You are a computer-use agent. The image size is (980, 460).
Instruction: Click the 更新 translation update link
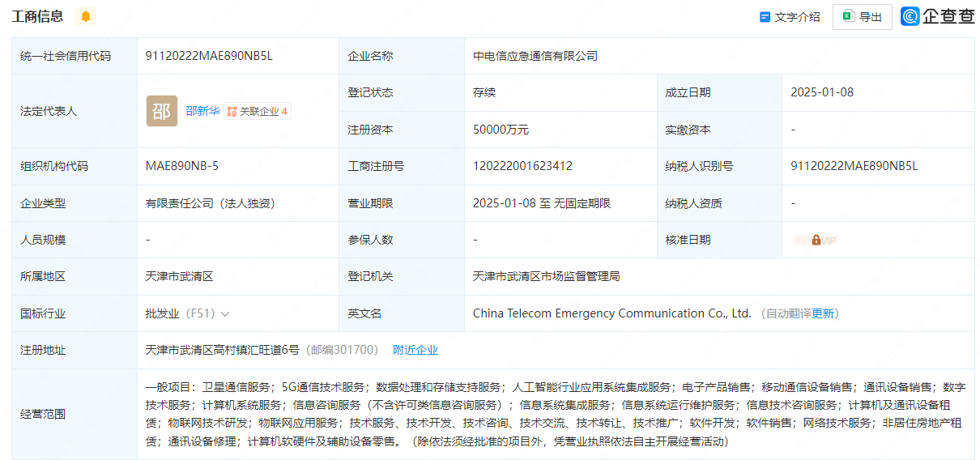tap(823, 313)
